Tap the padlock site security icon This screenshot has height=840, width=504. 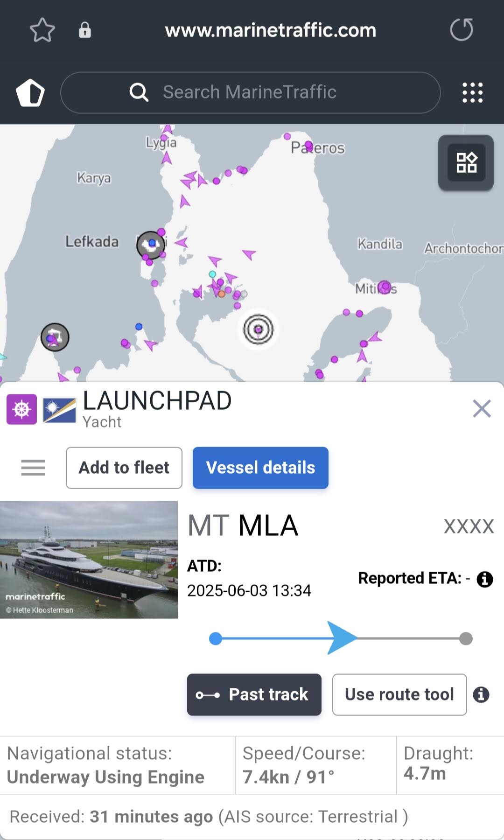84,30
